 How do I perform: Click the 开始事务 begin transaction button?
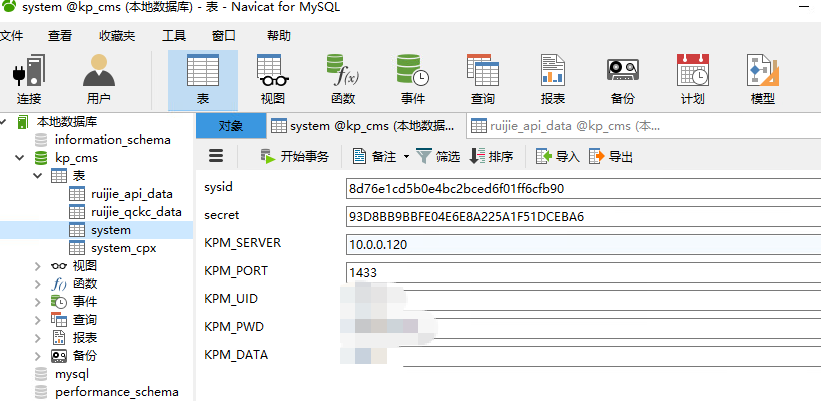294,156
